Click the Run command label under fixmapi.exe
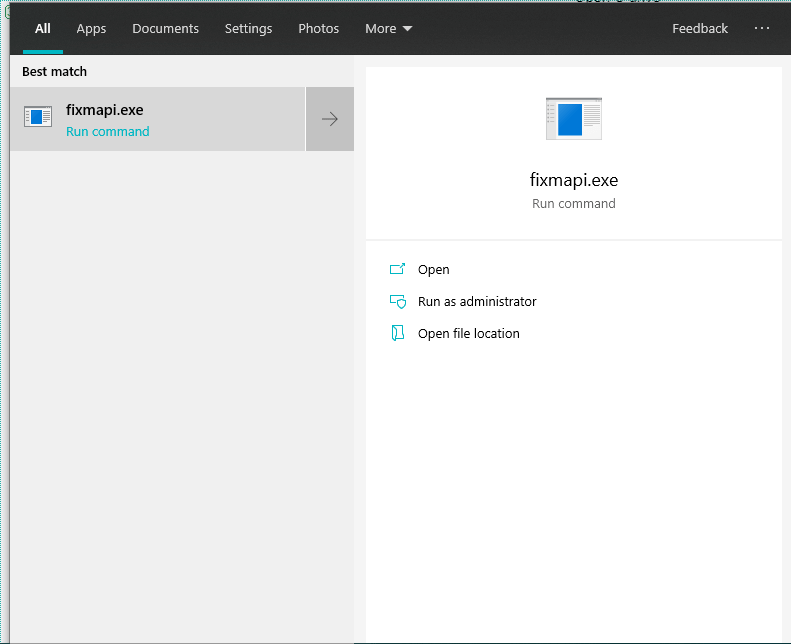The image size is (791, 644). pyautogui.click(x=107, y=132)
